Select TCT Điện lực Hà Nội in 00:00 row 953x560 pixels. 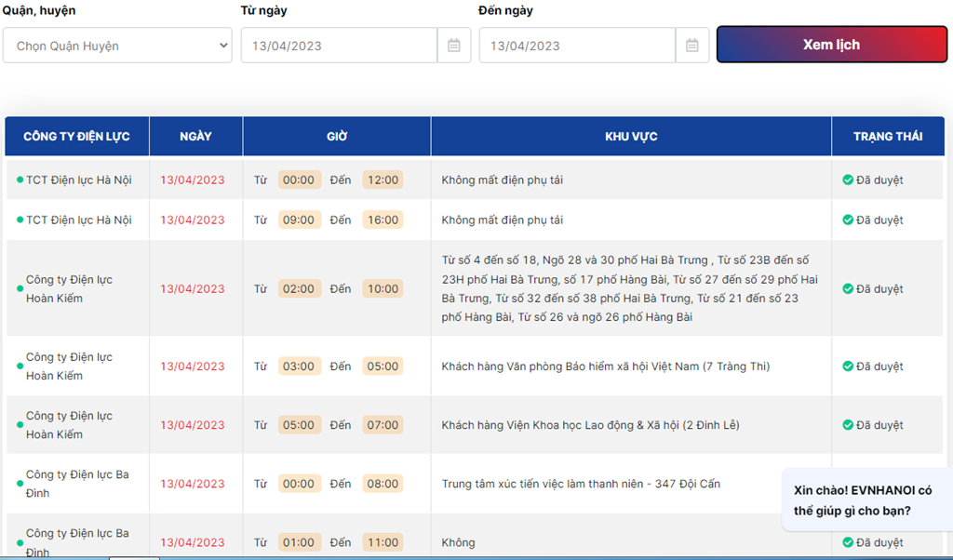click(78, 180)
